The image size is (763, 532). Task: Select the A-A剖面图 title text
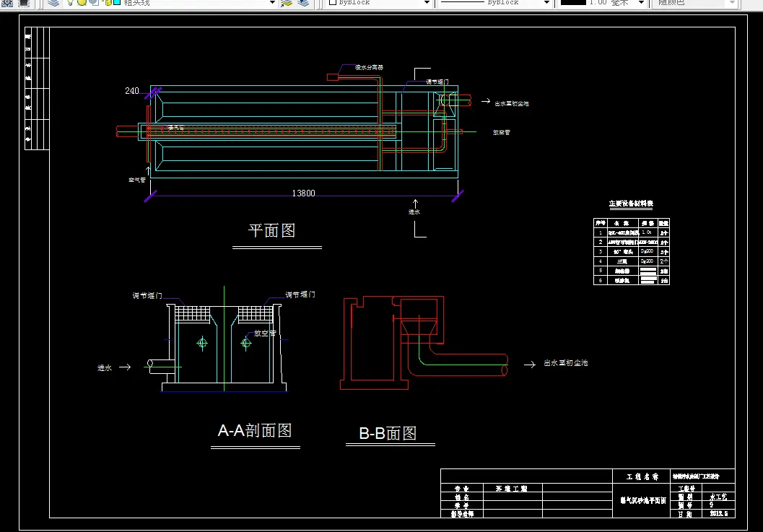tap(255, 430)
